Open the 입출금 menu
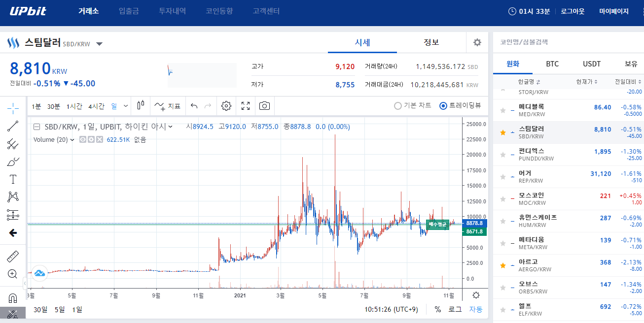The width and height of the screenshot is (644, 323). [129, 11]
